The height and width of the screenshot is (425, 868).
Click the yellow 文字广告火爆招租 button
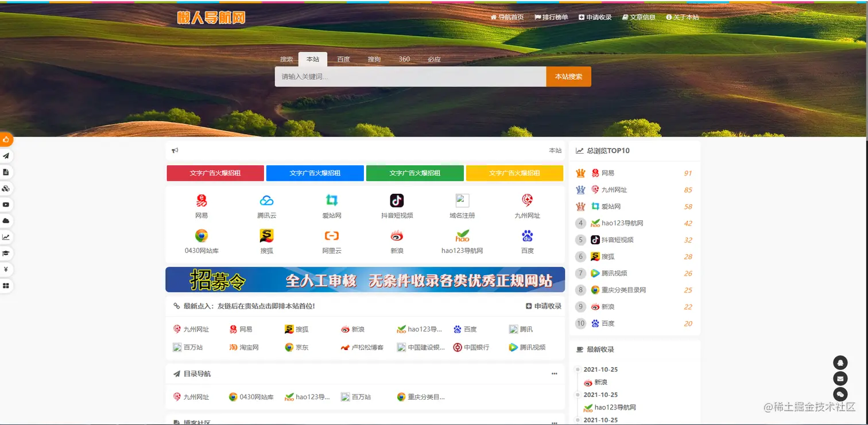[x=515, y=173]
